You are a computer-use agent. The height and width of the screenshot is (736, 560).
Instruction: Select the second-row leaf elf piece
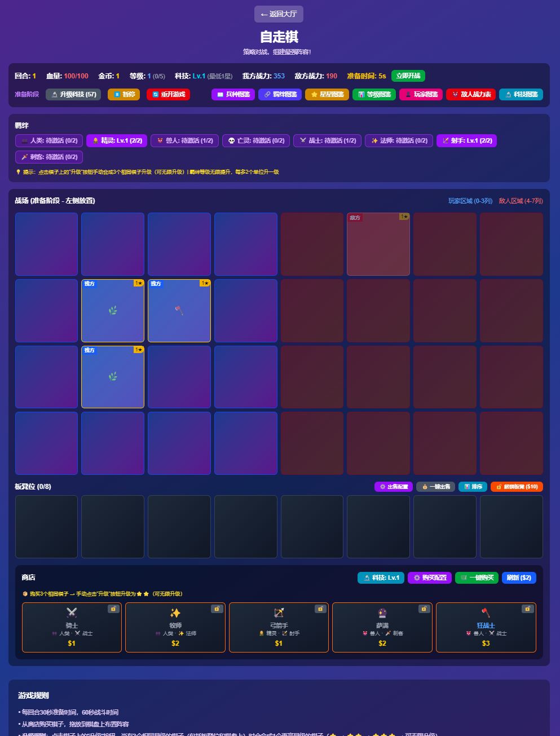point(113,311)
